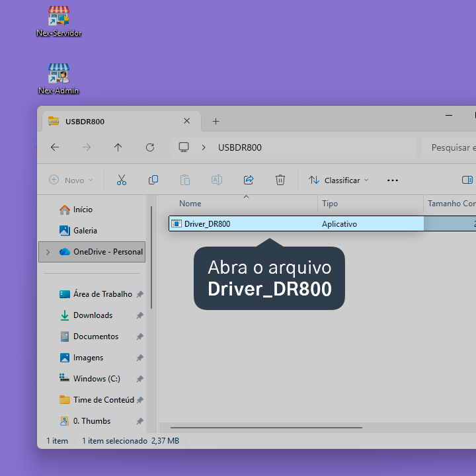Viewport: 476px width, 476px height.
Task: Click the horizontal scrollbar in file list
Action: point(266,428)
